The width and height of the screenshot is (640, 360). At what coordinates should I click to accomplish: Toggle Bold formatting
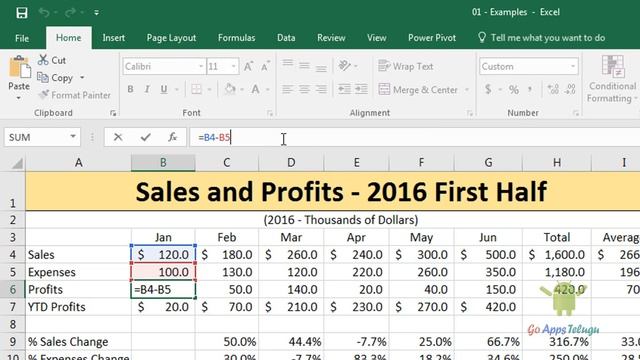pyautogui.click(x=130, y=89)
